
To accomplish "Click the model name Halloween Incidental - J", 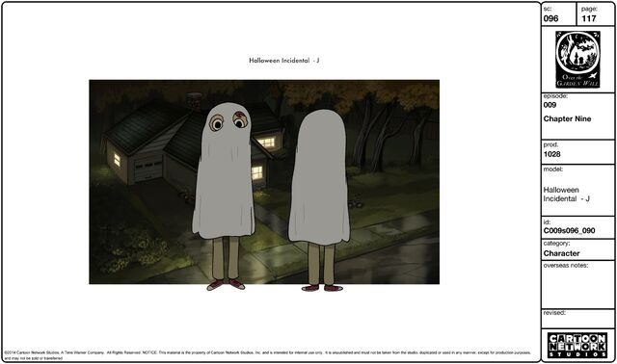I will 566,195.
